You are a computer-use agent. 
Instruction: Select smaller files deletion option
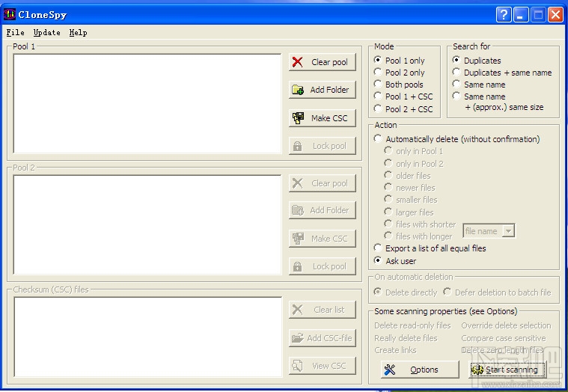[x=411, y=200]
